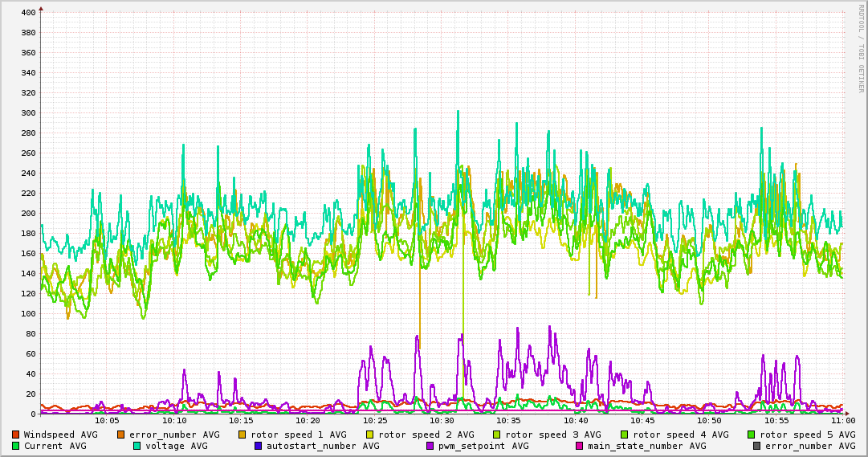Click the 10:30 time axis label
Viewport: 868px width, 457px height.
pos(442,420)
